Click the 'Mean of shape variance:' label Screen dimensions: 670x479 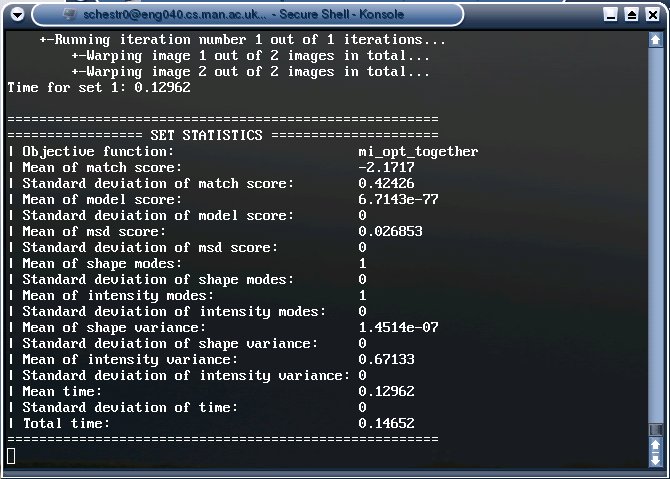point(114,328)
